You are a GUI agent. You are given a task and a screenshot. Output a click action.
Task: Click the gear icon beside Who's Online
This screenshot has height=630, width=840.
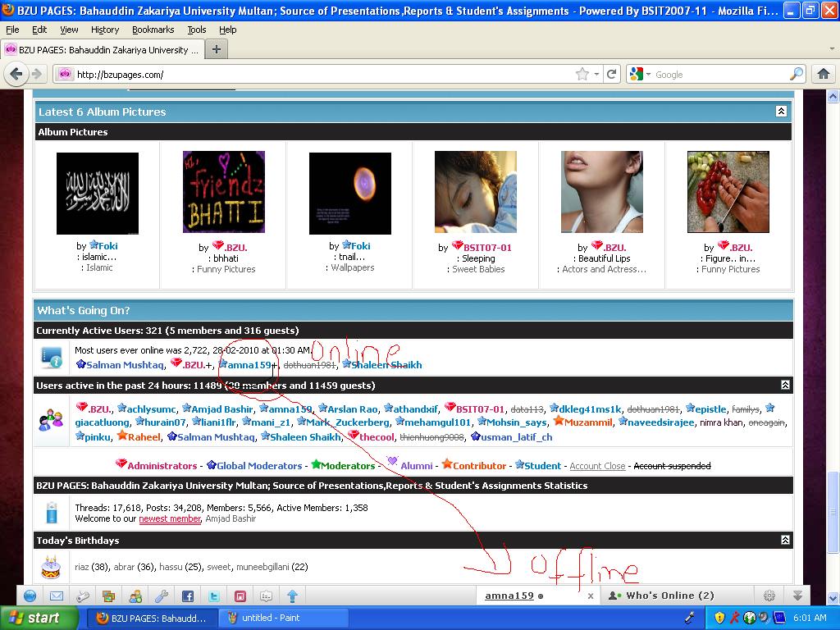[769, 595]
